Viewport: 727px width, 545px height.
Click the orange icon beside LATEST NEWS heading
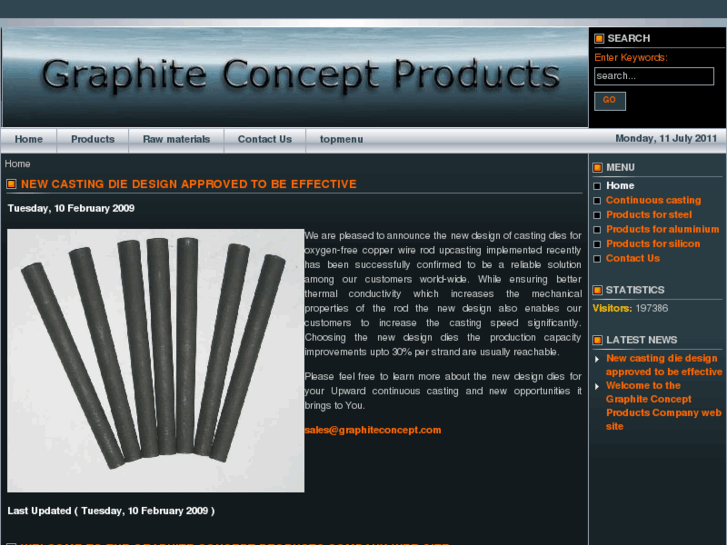click(x=598, y=340)
